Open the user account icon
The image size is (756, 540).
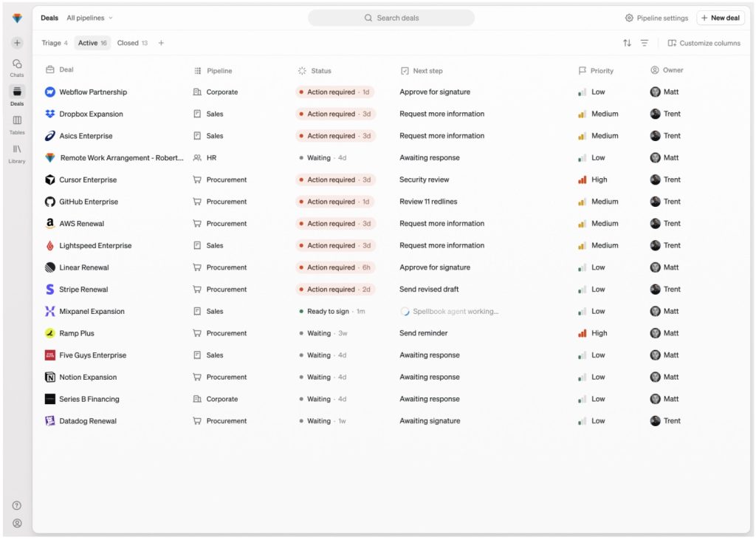(17, 523)
